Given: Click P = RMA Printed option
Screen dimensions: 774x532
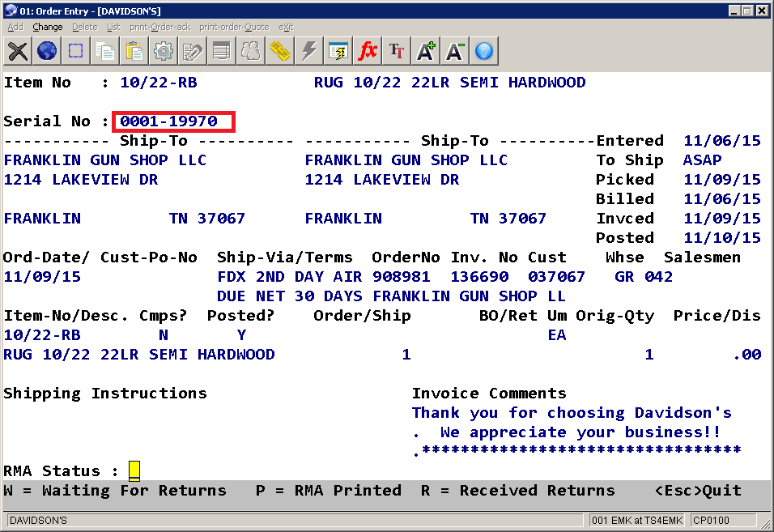Looking at the screenshot, I should click(329, 491).
